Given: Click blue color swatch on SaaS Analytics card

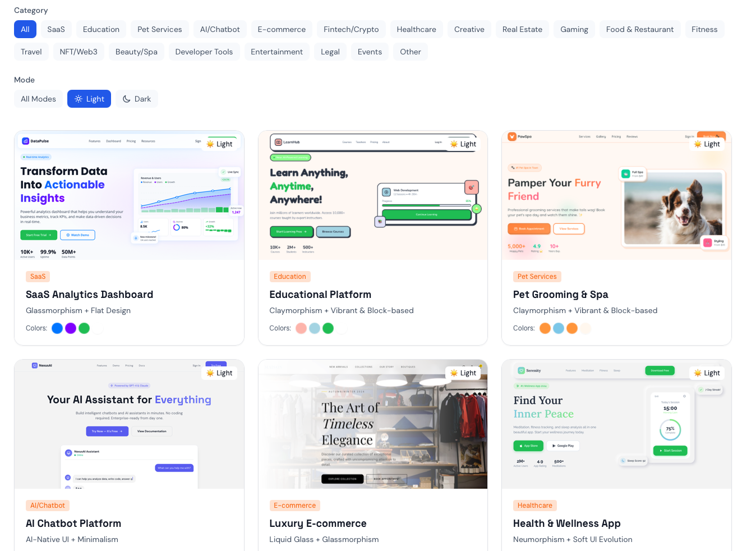Looking at the screenshot, I should 57,328.
